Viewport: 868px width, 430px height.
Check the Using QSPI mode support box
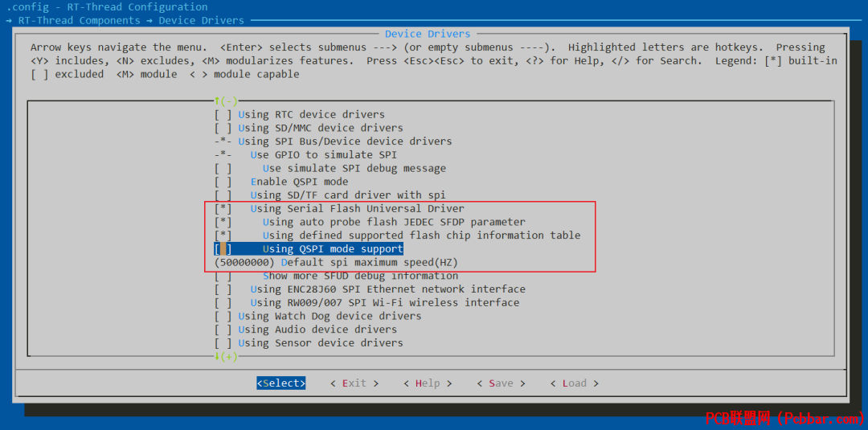tap(223, 249)
